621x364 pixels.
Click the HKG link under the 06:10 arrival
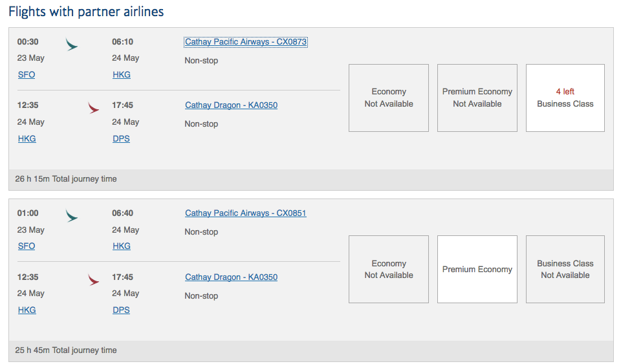click(122, 75)
